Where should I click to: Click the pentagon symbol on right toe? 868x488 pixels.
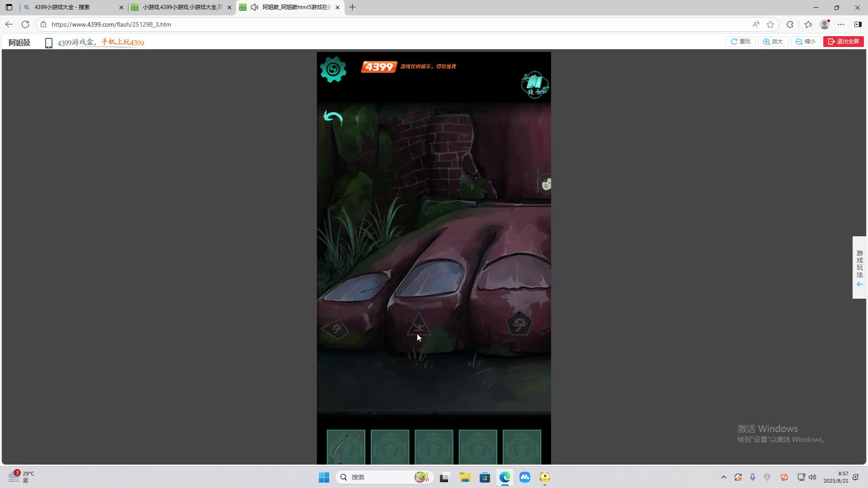519,323
